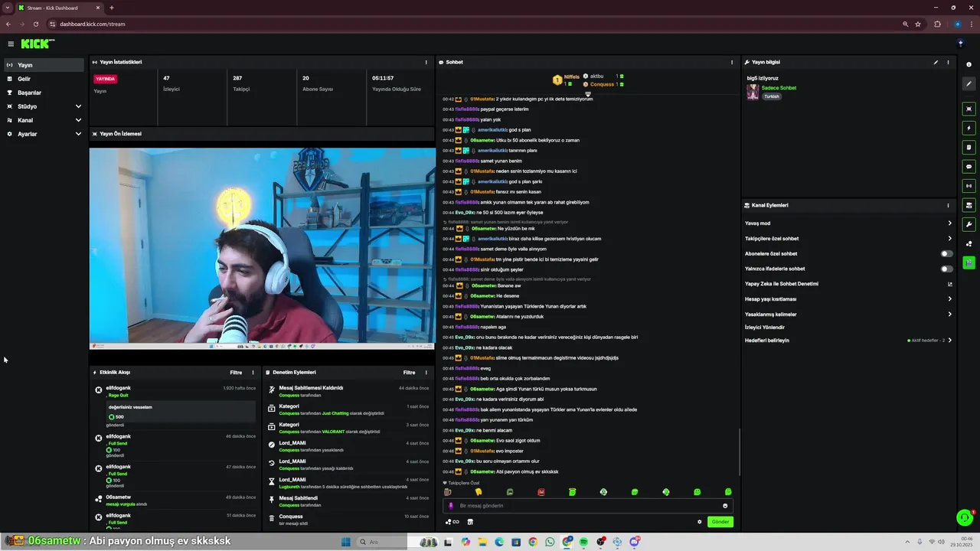This screenshot has height=551, width=980.
Task: Click the Turkish language tag
Action: pyautogui.click(x=771, y=96)
